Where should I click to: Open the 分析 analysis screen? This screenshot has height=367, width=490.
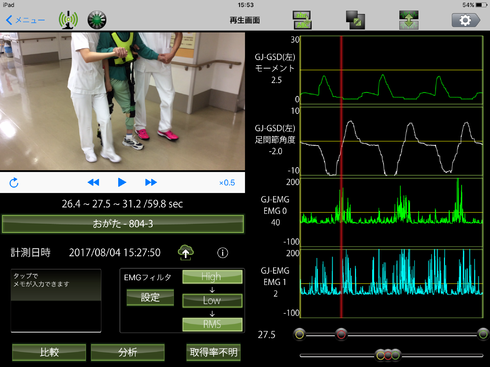tap(128, 352)
